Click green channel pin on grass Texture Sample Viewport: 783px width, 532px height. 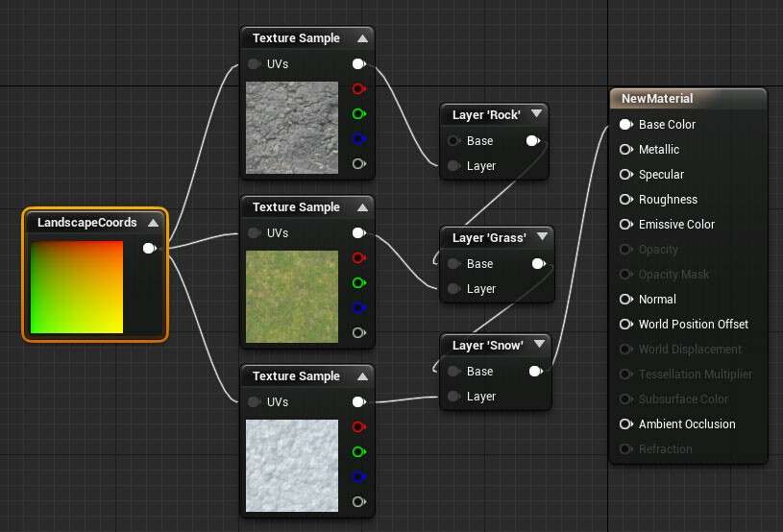[358, 283]
